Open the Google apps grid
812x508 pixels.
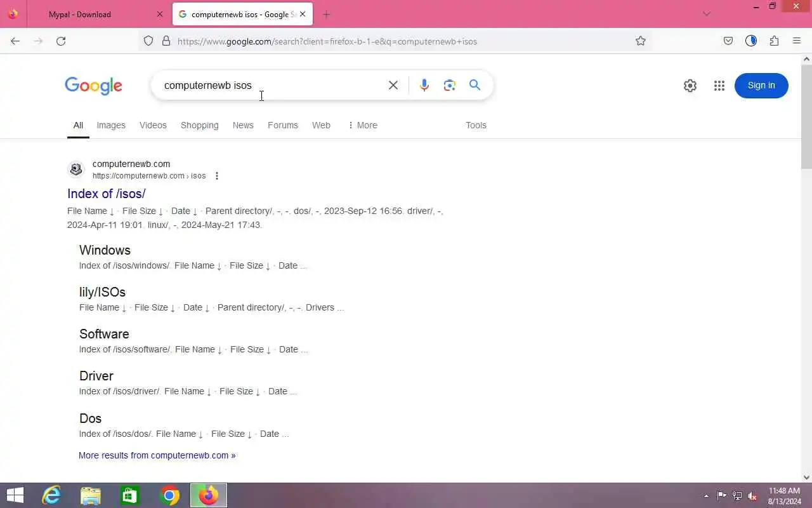point(719,86)
